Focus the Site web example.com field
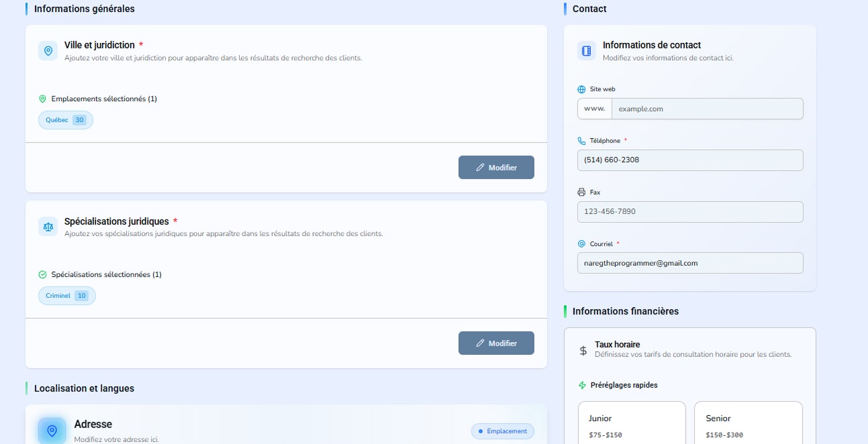The width and height of the screenshot is (868, 444). [x=706, y=109]
